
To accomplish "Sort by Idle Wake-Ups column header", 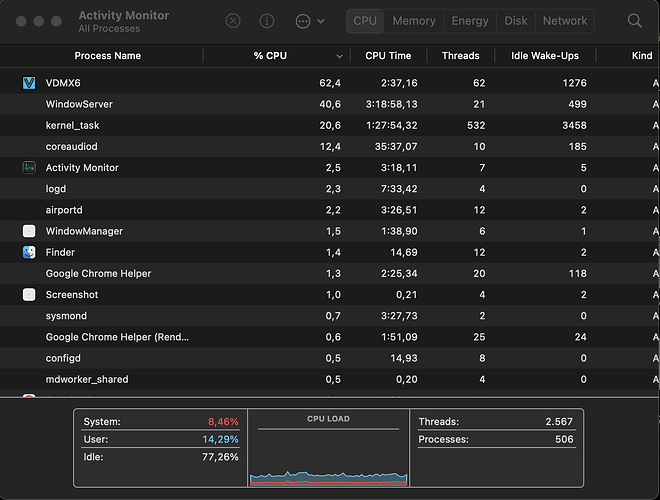I will click(545, 56).
